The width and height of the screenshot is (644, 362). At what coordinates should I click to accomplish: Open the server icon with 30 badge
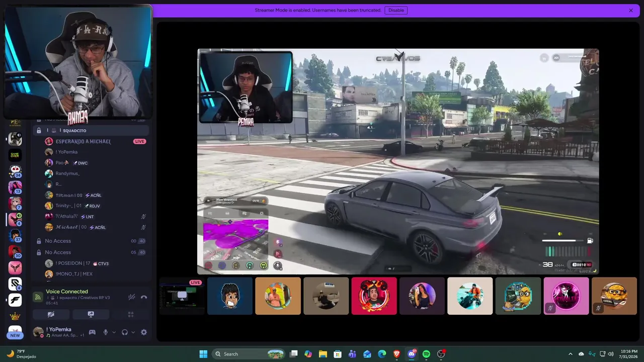click(x=15, y=251)
